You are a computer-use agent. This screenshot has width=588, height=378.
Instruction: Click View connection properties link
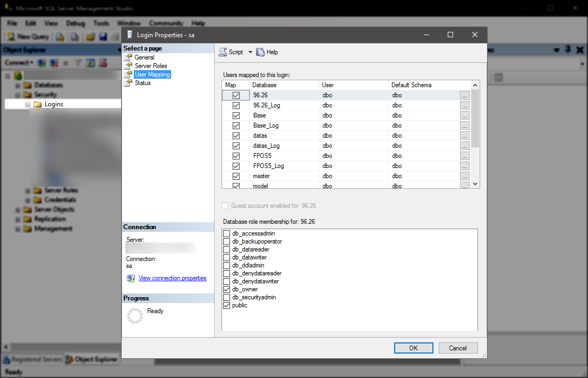173,278
